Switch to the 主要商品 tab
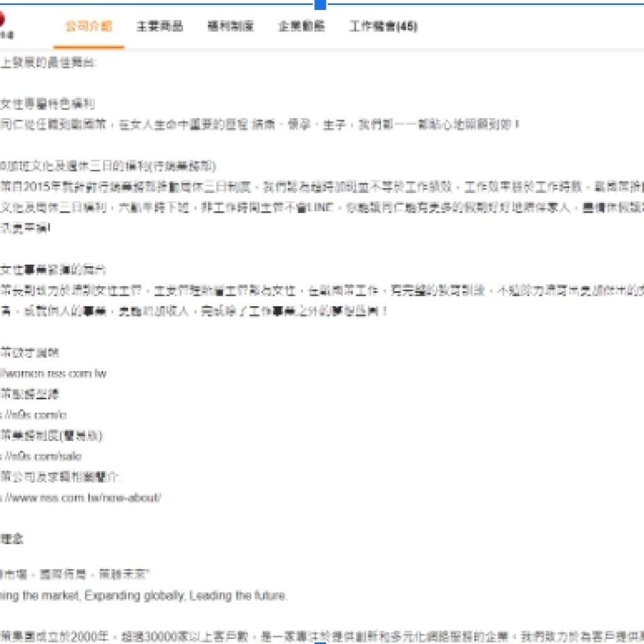This screenshot has height=644, width=644. click(x=160, y=26)
